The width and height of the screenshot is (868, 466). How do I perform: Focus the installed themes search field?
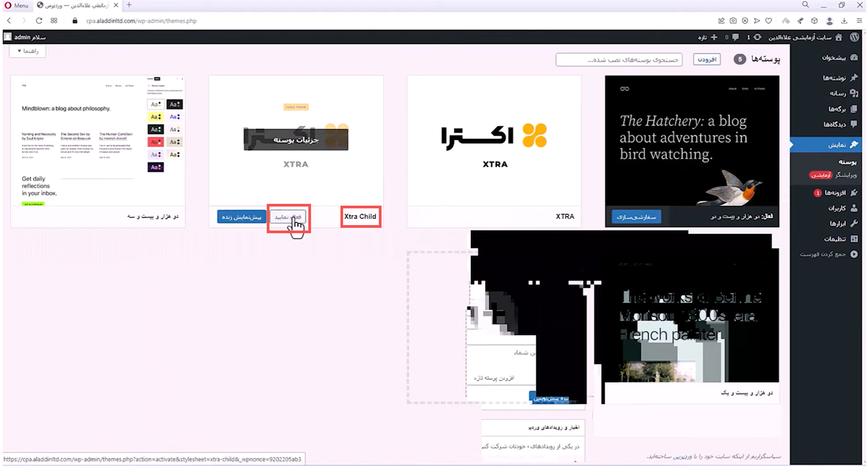click(x=619, y=60)
